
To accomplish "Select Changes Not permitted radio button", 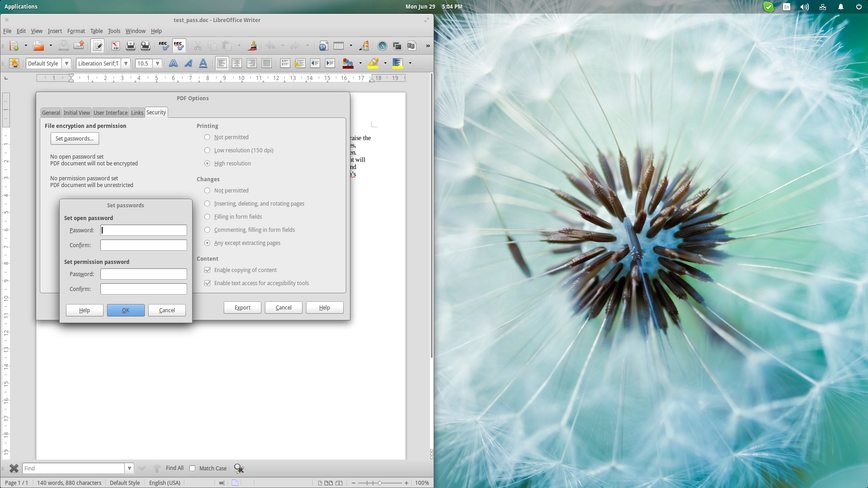I will pyautogui.click(x=207, y=191).
